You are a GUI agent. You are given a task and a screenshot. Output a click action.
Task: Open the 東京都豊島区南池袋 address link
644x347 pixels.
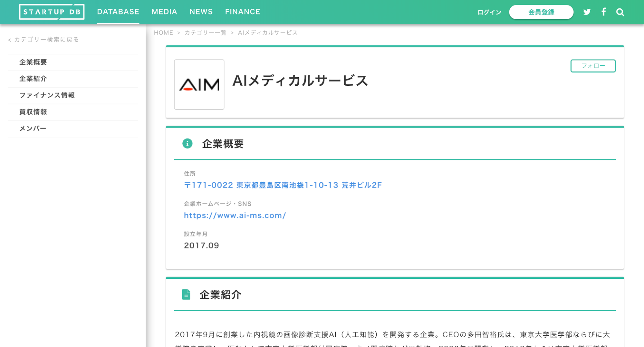[x=283, y=185]
